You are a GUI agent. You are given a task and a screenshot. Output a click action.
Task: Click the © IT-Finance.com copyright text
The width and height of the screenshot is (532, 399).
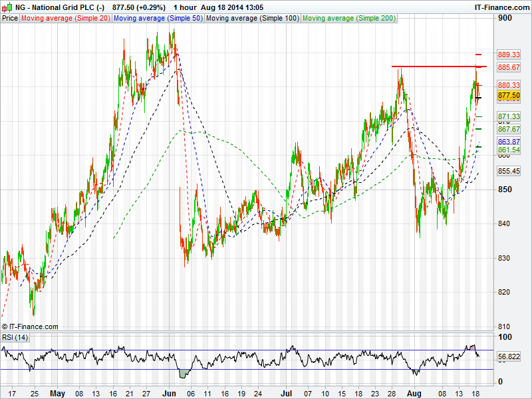30,327
